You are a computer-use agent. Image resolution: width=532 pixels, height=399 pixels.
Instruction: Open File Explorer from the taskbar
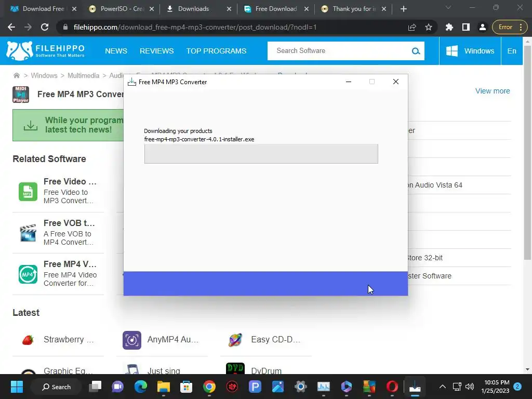point(163,387)
